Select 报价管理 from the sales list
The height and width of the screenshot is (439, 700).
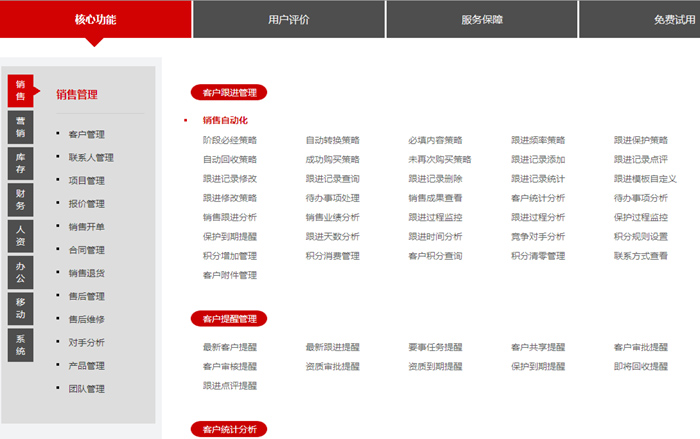coord(87,204)
